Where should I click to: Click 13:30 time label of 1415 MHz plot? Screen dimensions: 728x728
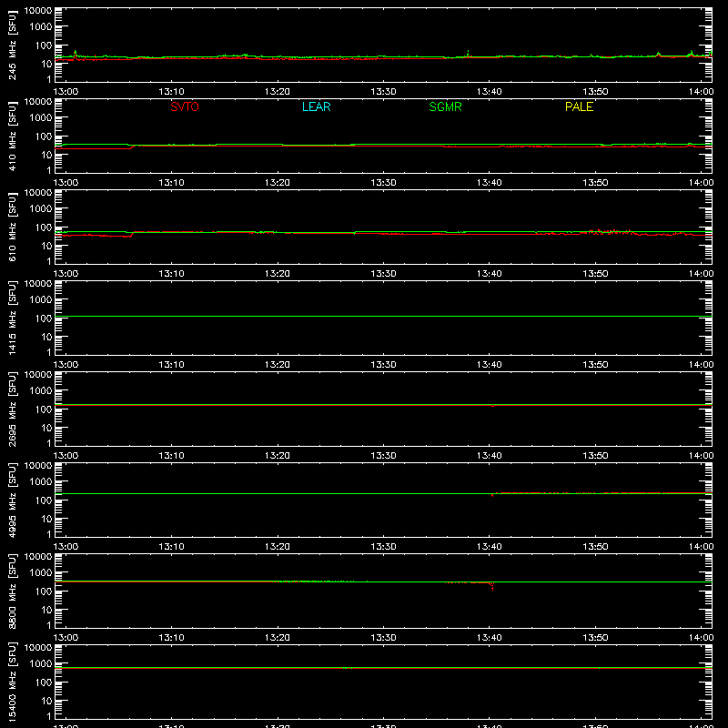[383, 365]
